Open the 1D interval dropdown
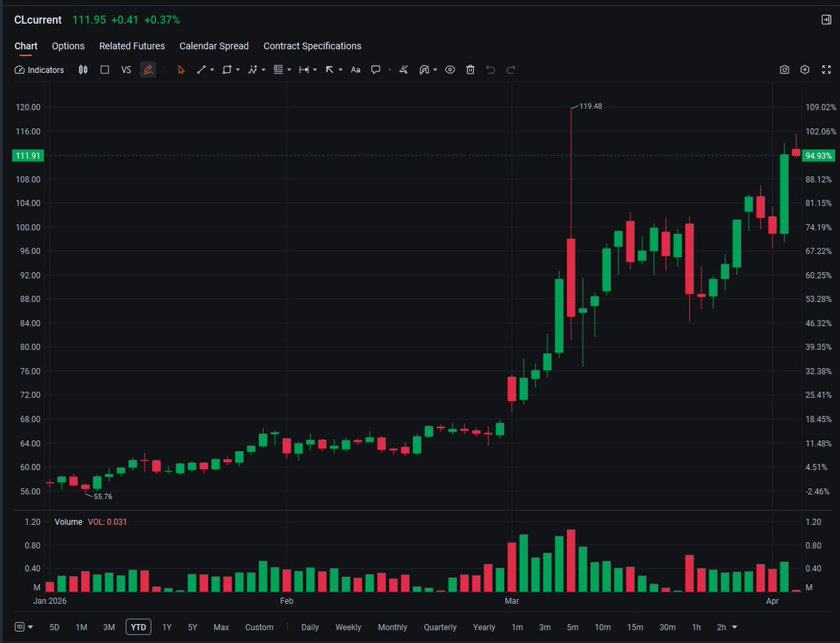This screenshot has height=643, width=840. (24, 627)
